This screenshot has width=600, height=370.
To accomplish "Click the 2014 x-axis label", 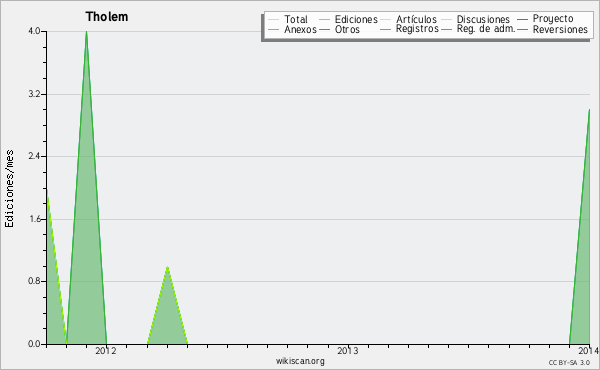I will click(x=589, y=351).
